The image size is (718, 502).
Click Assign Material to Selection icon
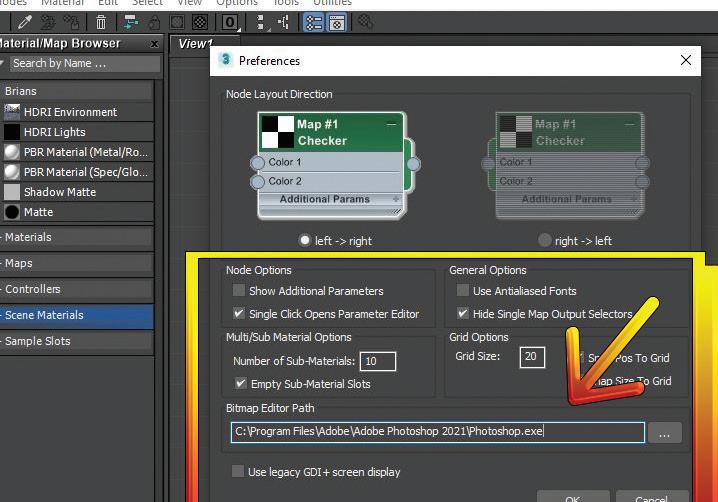pos(71,22)
